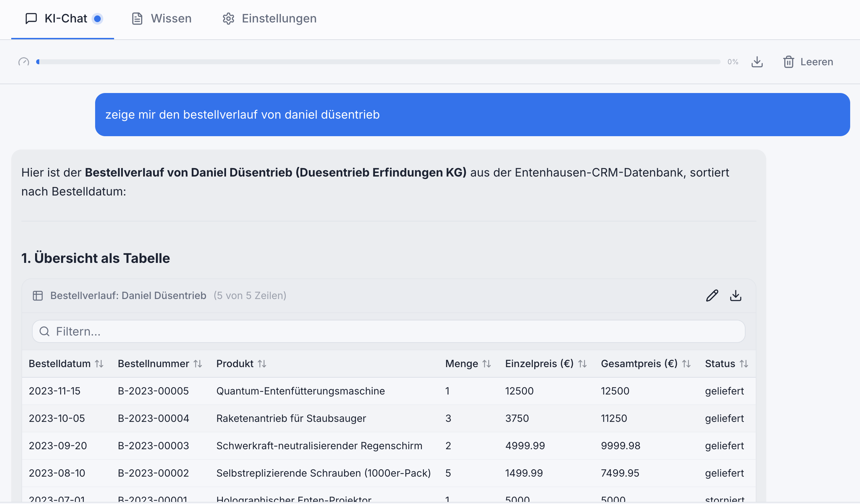This screenshot has height=504, width=860.
Task: Toggle sorting on the Menge column
Action: pyautogui.click(x=487, y=364)
